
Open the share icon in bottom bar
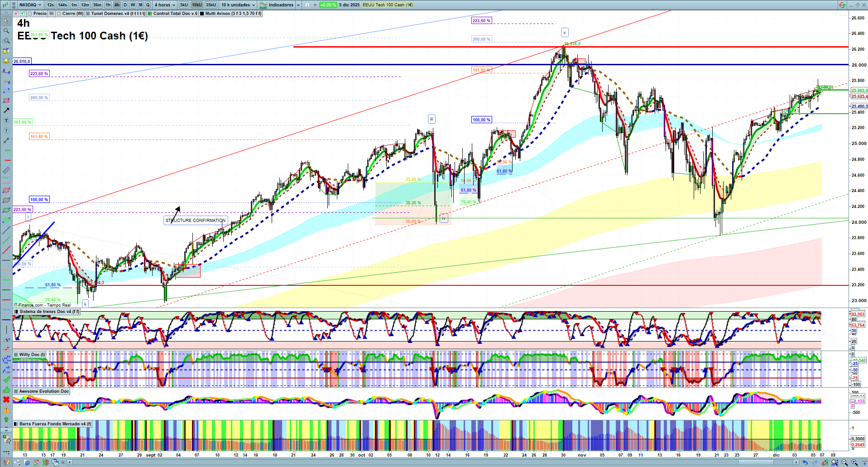click(x=17, y=462)
